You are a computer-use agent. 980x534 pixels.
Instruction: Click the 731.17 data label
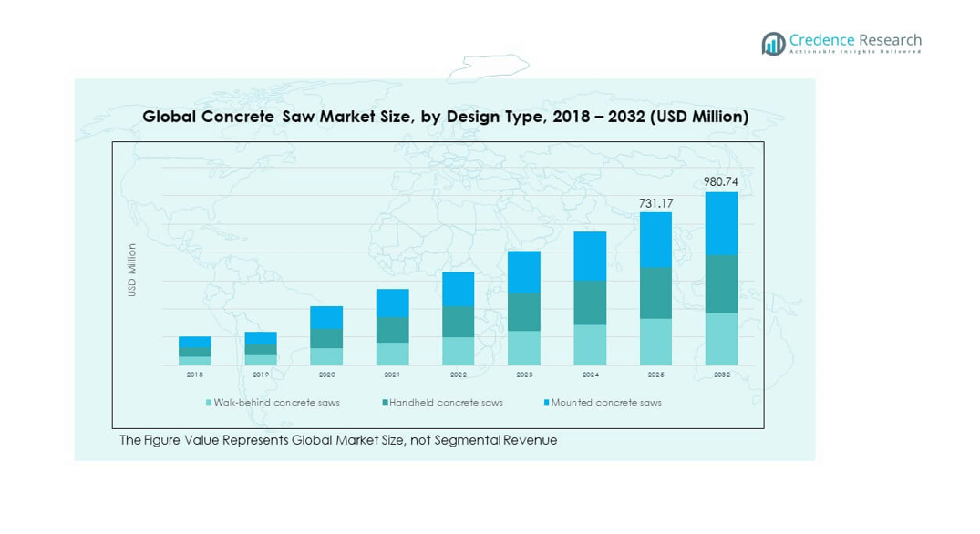(x=655, y=202)
